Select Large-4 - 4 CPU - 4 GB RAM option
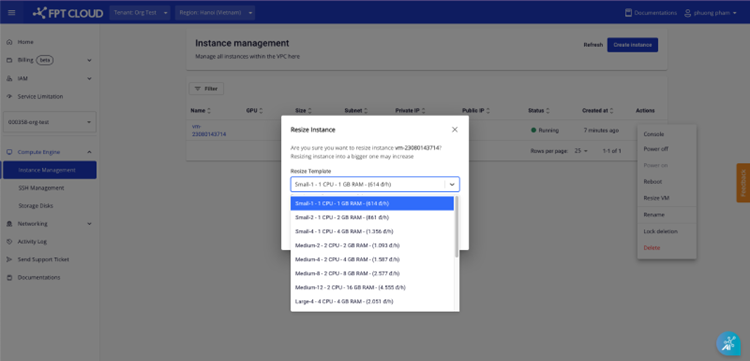The height and width of the screenshot is (361, 750). pyautogui.click(x=372, y=301)
